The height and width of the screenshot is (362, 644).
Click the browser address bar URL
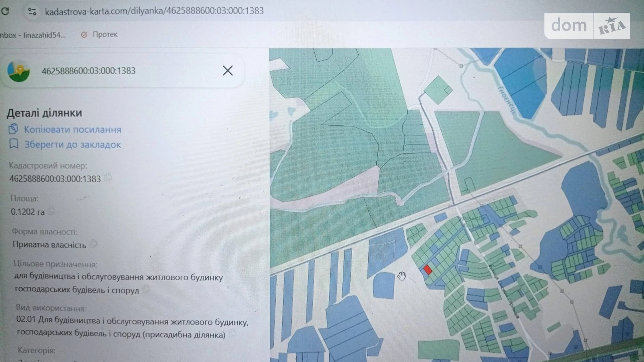pos(153,11)
